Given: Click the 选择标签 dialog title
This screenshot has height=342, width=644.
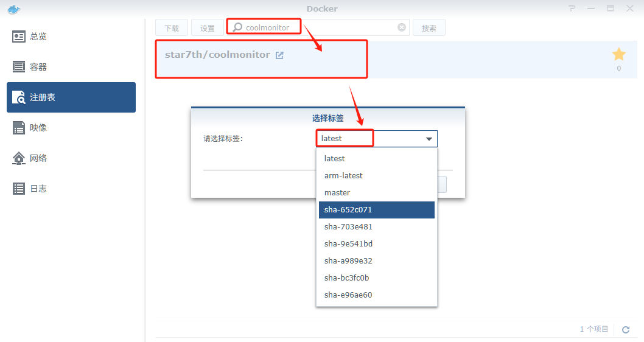Looking at the screenshot, I should coord(327,118).
